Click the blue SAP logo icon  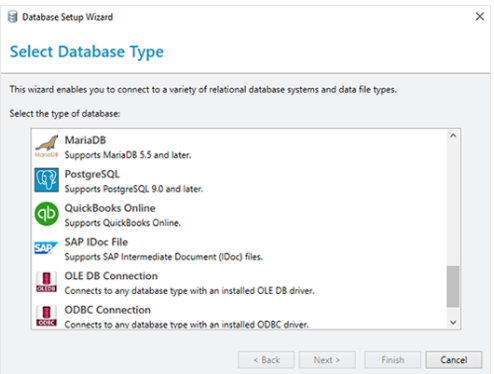tap(46, 248)
